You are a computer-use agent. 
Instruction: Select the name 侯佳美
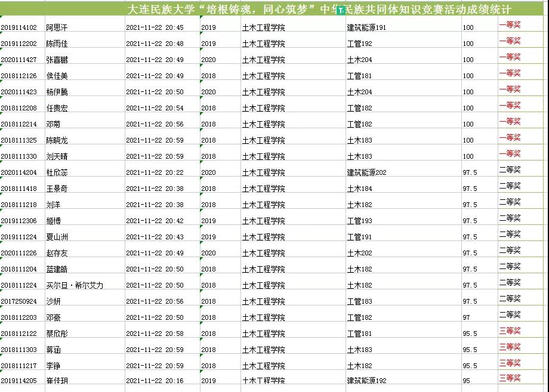(57, 76)
